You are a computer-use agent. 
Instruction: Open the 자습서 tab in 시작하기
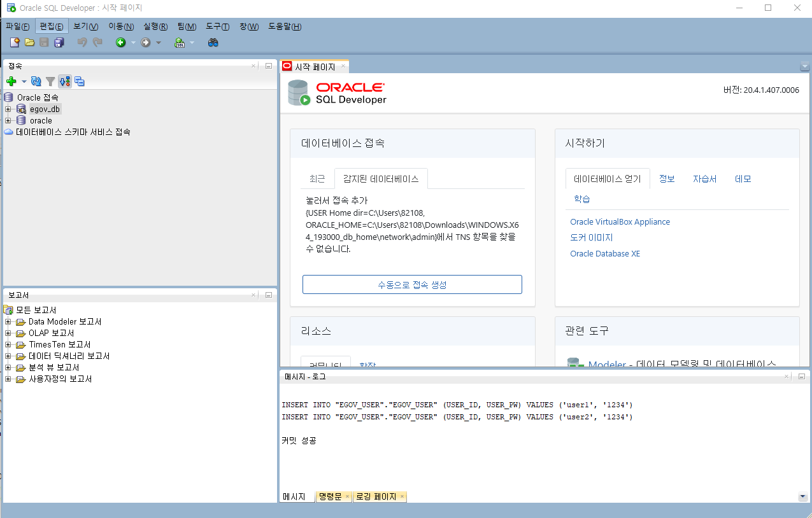point(705,179)
